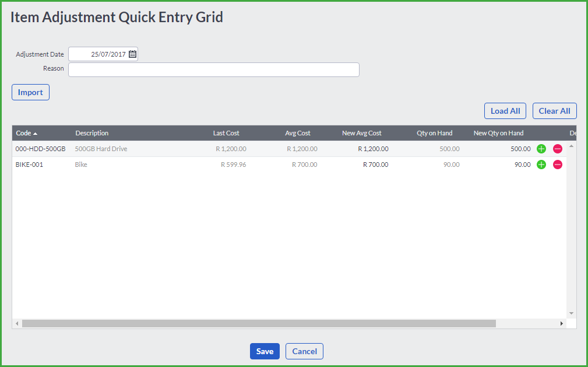Click into the Reason text field
The width and height of the screenshot is (588, 367).
pos(214,70)
